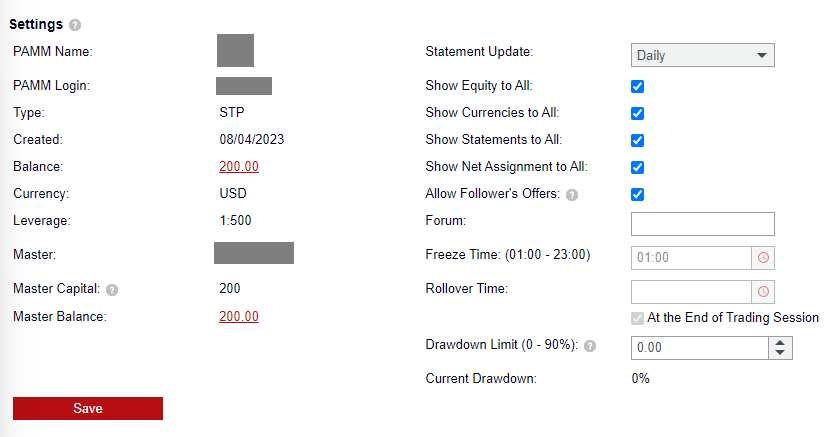
Task: Uncheck Show Currencies to All
Action: tap(637, 113)
